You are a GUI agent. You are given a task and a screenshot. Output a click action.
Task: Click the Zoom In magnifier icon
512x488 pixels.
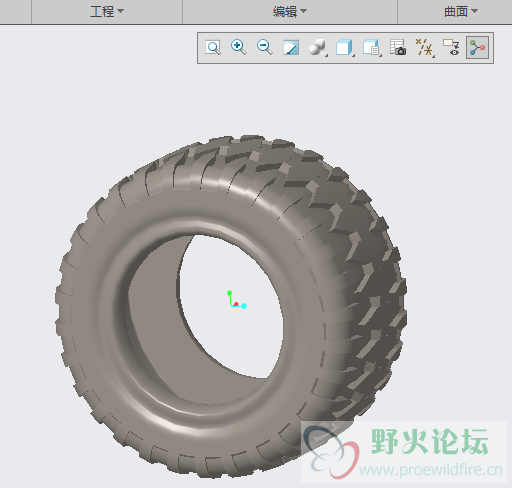(239, 47)
